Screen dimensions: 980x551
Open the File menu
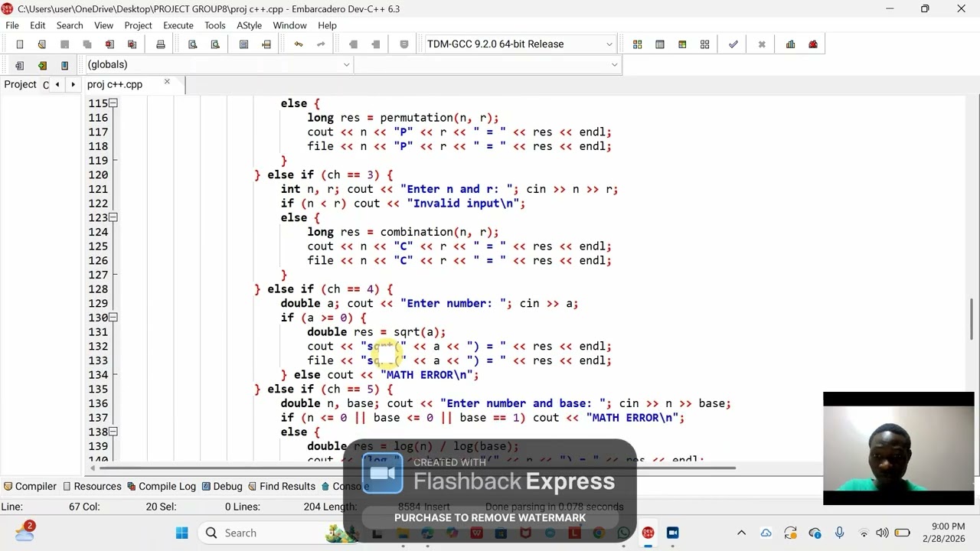pos(12,25)
